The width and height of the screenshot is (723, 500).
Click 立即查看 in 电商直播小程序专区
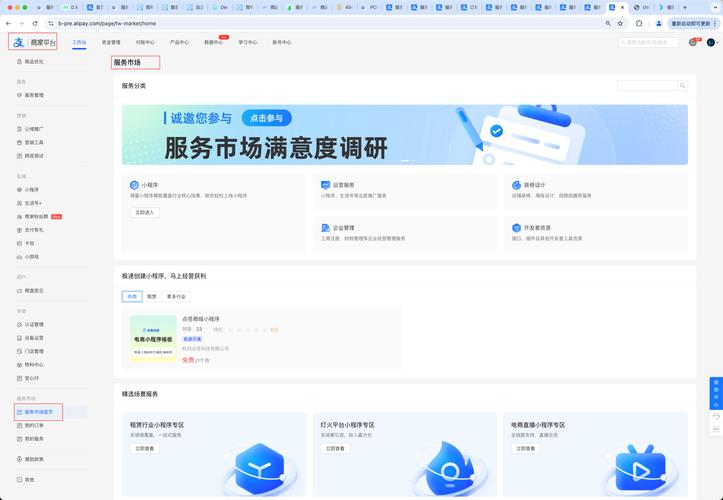(526, 448)
